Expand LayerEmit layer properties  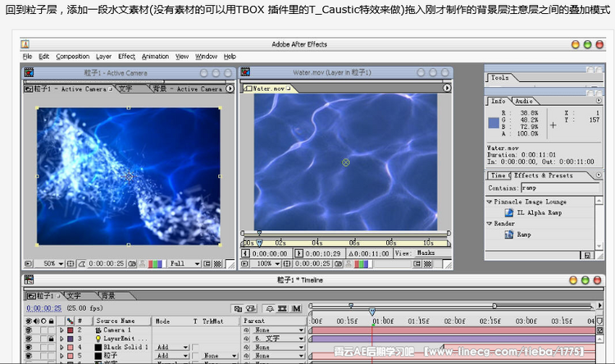click(x=61, y=338)
